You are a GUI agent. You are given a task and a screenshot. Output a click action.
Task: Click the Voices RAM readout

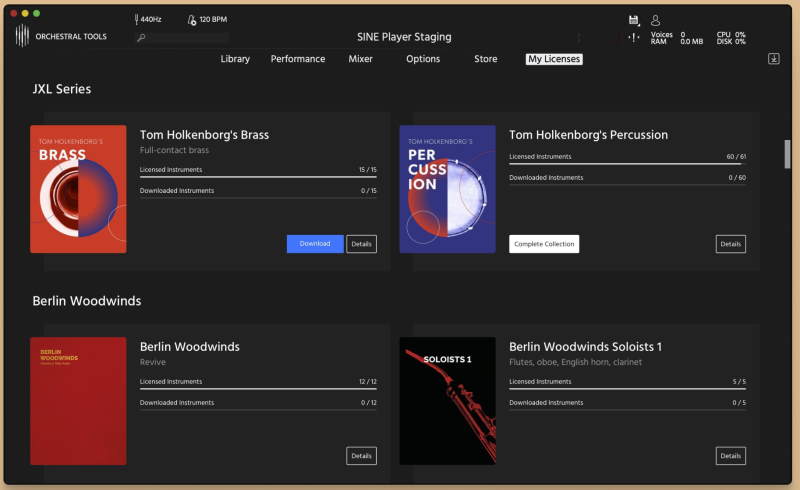click(x=677, y=38)
